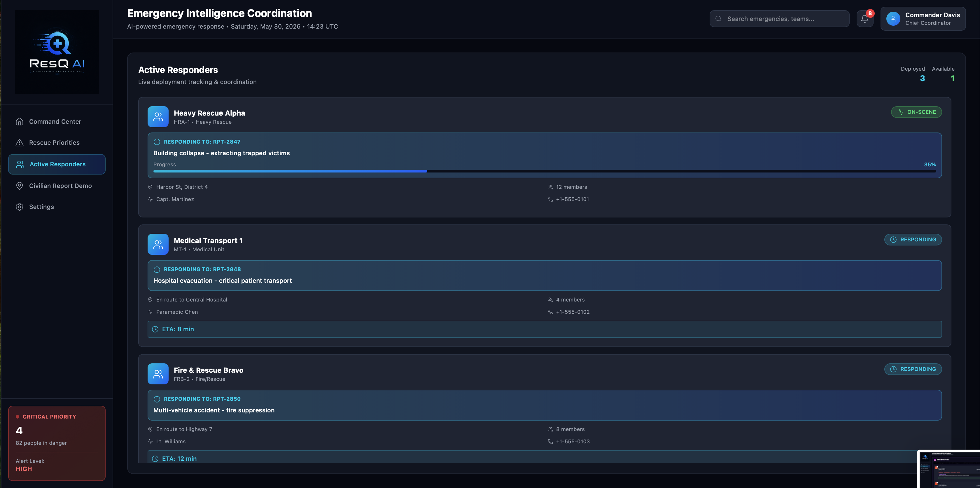This screenshot has height=488, width=980.
Task: Click the ON-SCENE status badge
Action: (916, 112)
